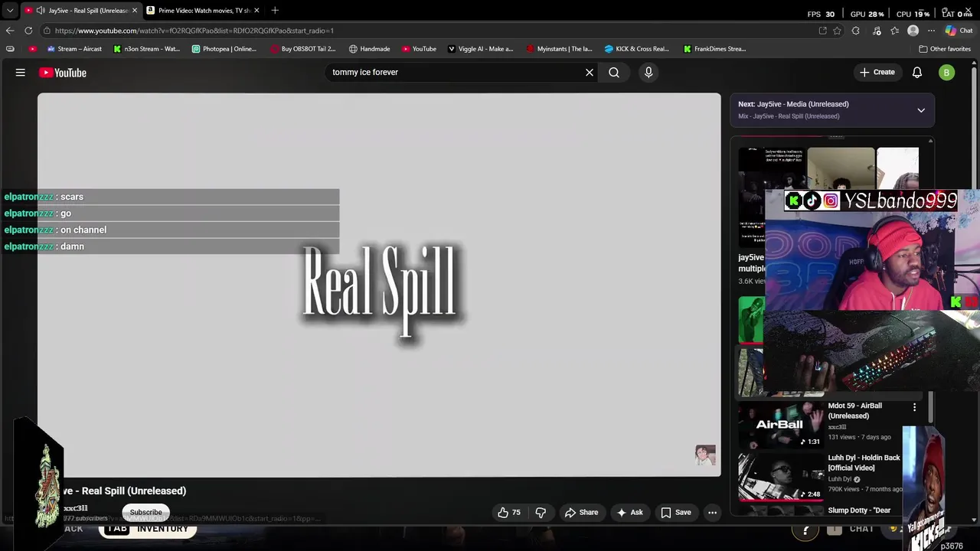
Task: Open browser extensions puzzle icon
Action: (x=856, y=31)
